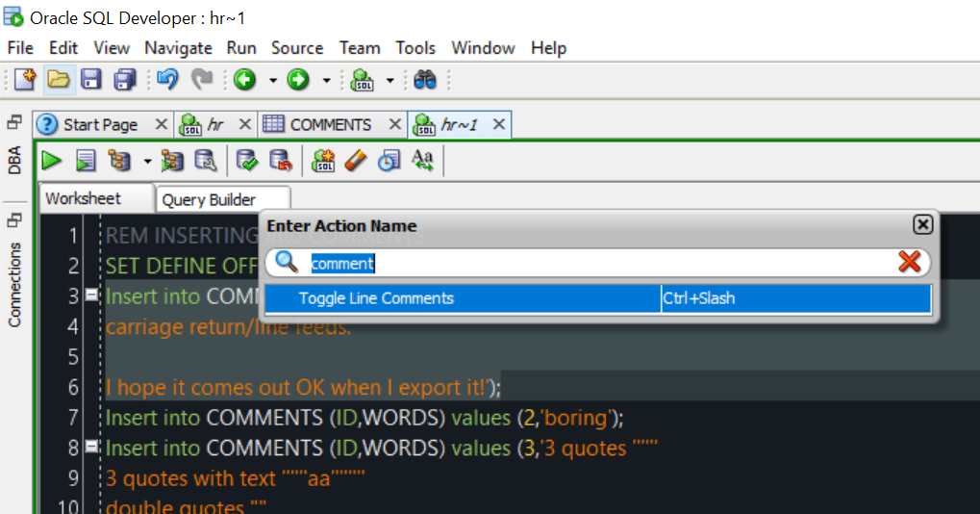980x514 pixels.
Task: Open the File menu
Action: pos(20,48)
